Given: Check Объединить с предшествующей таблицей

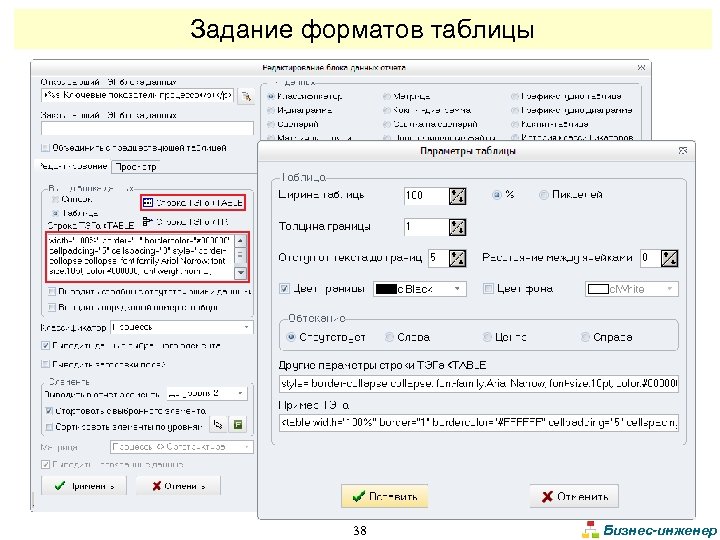Looking at the screenshot, I should (45, 148).
